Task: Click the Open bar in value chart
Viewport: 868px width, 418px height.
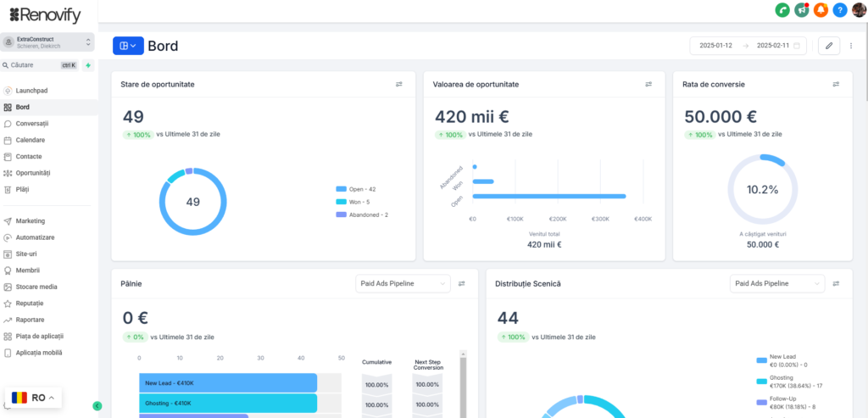Action: pyautogui.click(x=549, y=196)
